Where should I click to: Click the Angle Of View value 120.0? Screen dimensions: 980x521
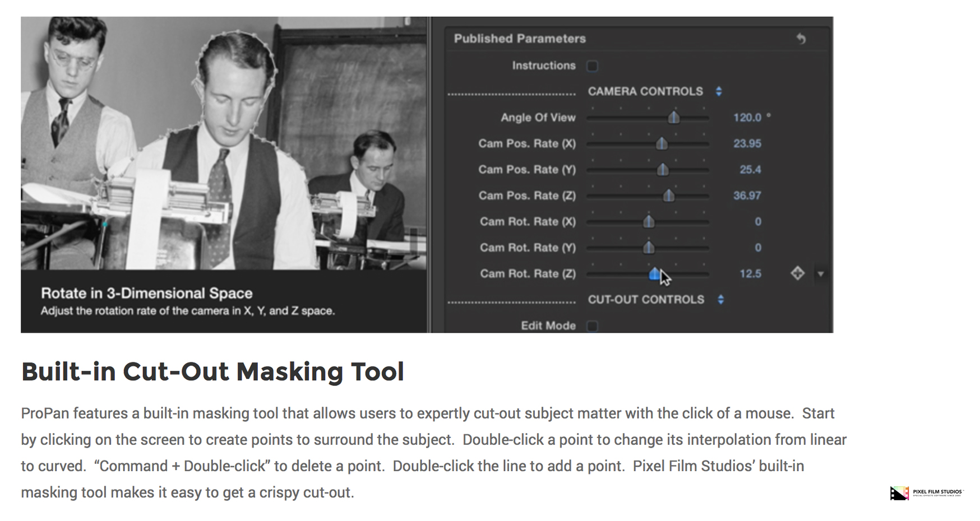(747, 118)
